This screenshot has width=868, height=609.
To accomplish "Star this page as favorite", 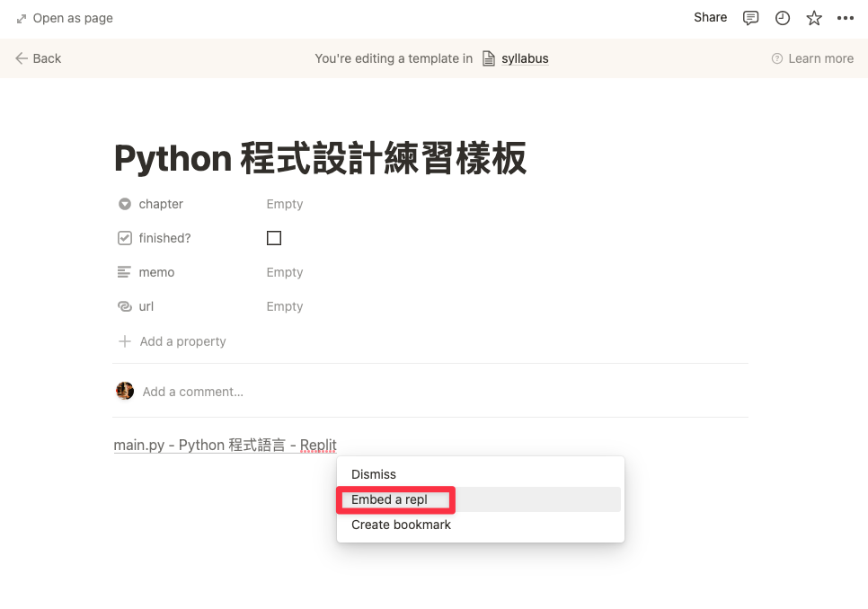I will (814, 18).
